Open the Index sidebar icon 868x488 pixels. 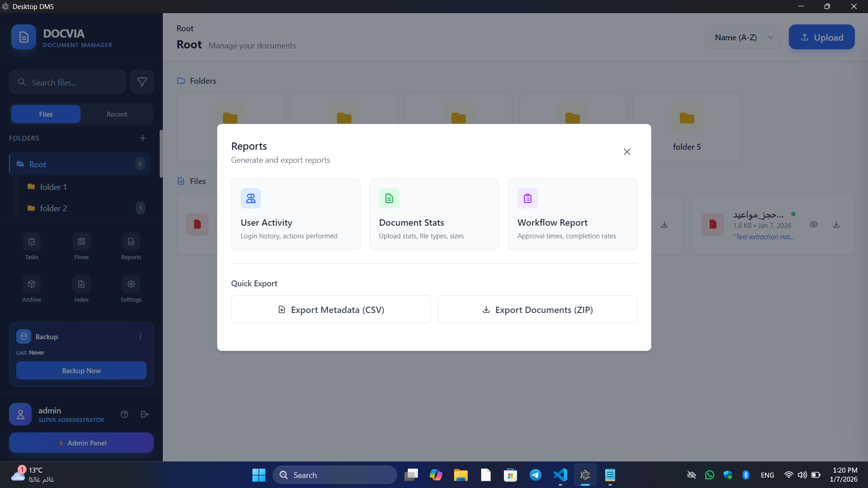click(x=81, y=289)
